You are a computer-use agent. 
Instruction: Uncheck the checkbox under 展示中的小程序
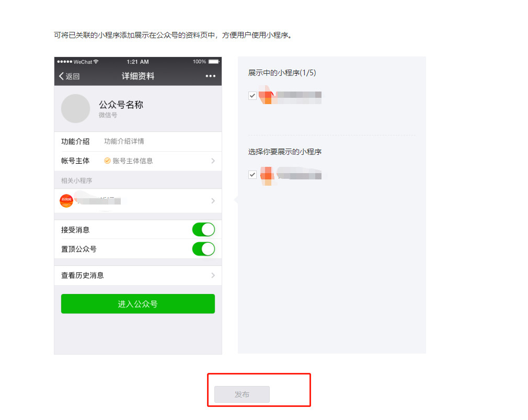click(252, 96)
